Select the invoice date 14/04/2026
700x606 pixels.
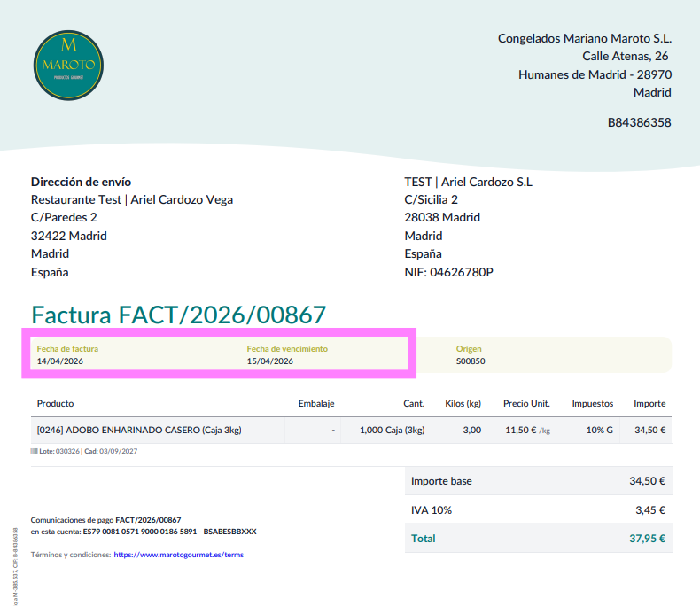click(60, 361)
